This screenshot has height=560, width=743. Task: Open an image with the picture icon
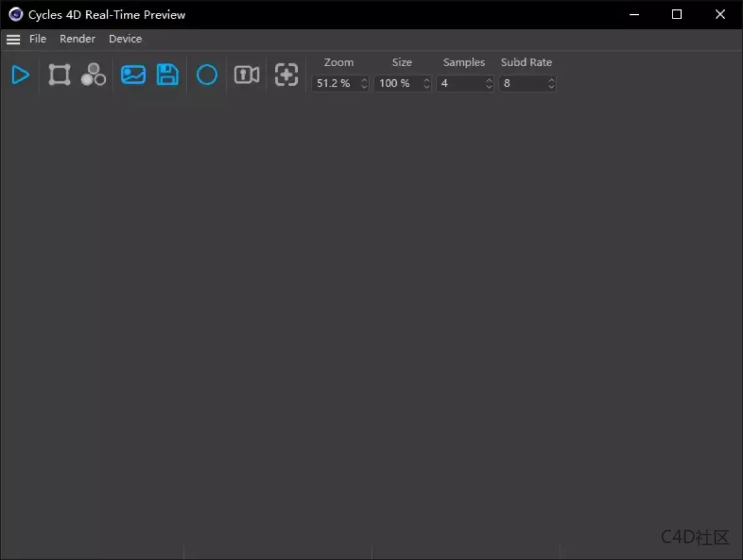(x=133, y=75)
